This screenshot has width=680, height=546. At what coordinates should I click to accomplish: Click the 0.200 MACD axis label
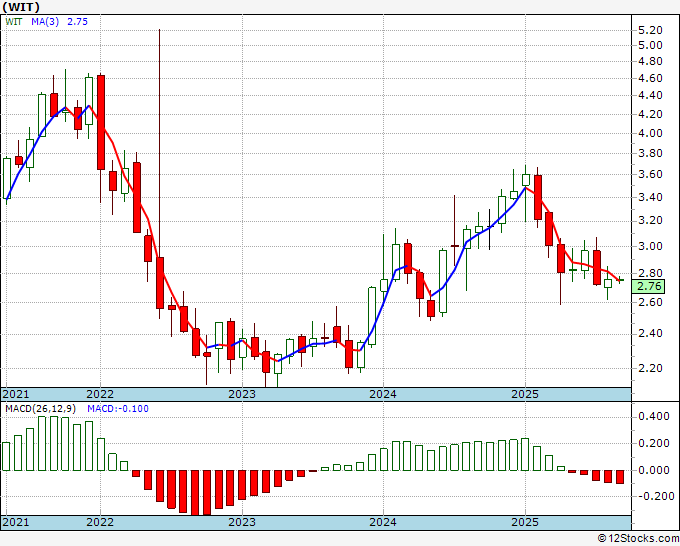654,443
